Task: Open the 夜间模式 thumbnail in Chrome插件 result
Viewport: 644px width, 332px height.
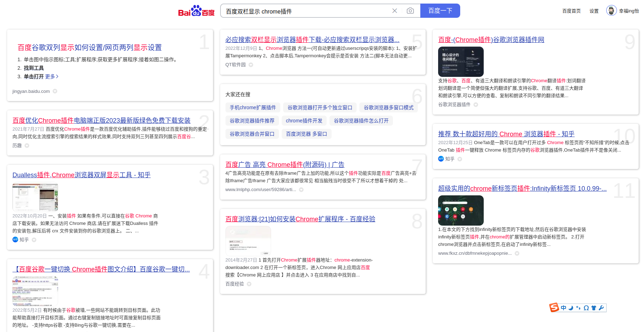Action: pos(461,62)
